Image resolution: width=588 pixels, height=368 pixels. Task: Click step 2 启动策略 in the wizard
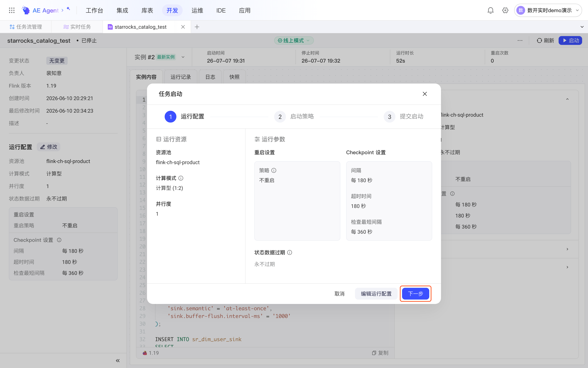[294, 117]
